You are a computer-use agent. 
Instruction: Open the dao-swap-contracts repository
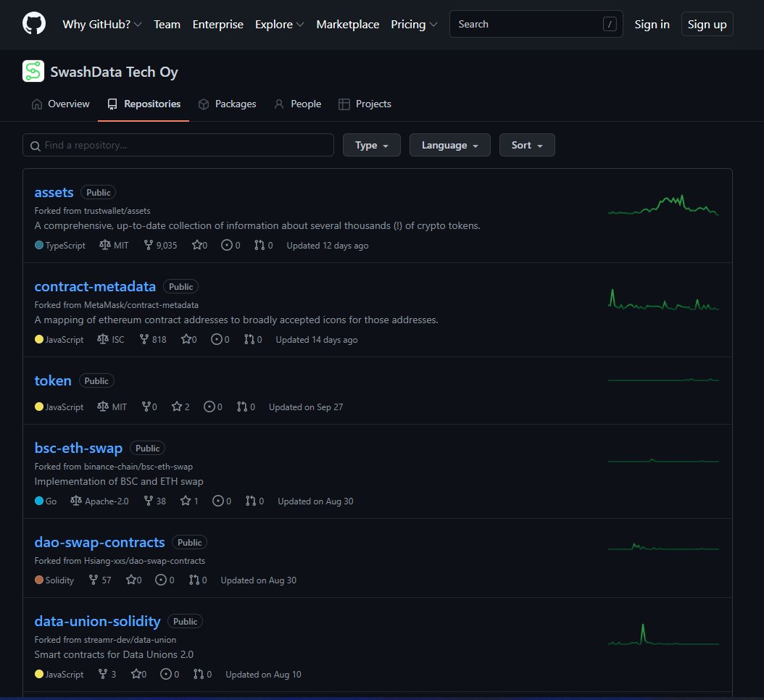click(100, 542)
